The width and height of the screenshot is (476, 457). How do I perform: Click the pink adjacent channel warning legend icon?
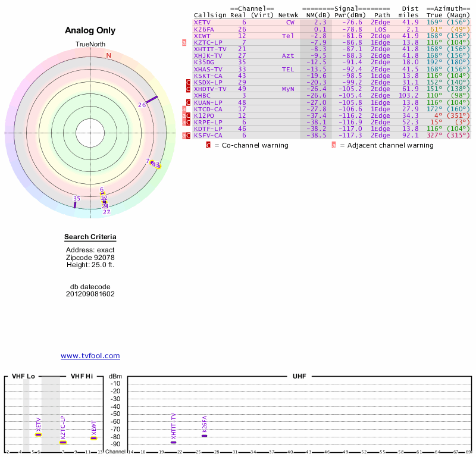[x=334, y=145]
